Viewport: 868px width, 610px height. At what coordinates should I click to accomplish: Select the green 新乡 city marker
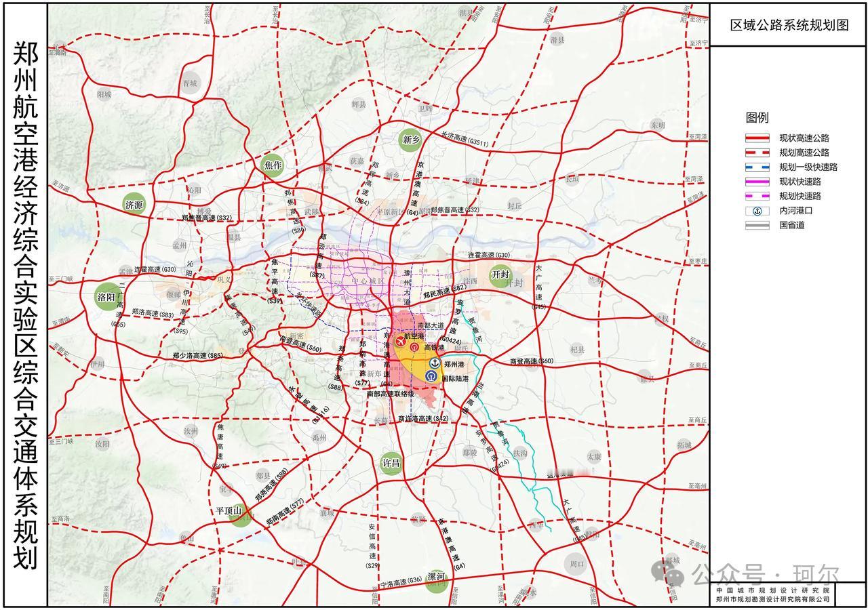pyautogui.click(x=412, y=140)
